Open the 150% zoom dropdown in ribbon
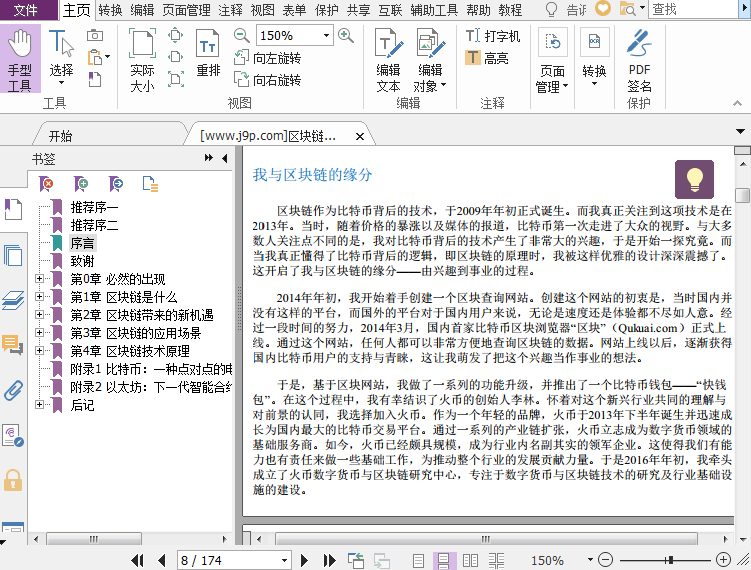 coord(324,35)
